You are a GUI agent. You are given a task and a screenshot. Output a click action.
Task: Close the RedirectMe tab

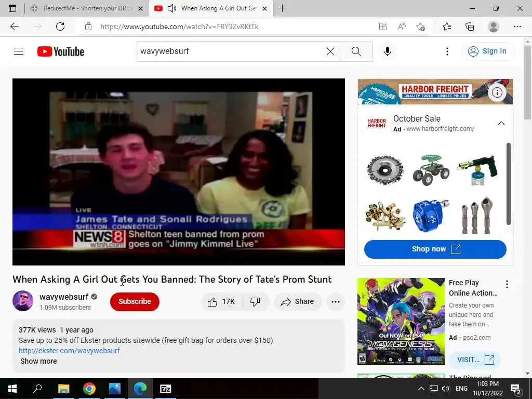pos(140,8)
